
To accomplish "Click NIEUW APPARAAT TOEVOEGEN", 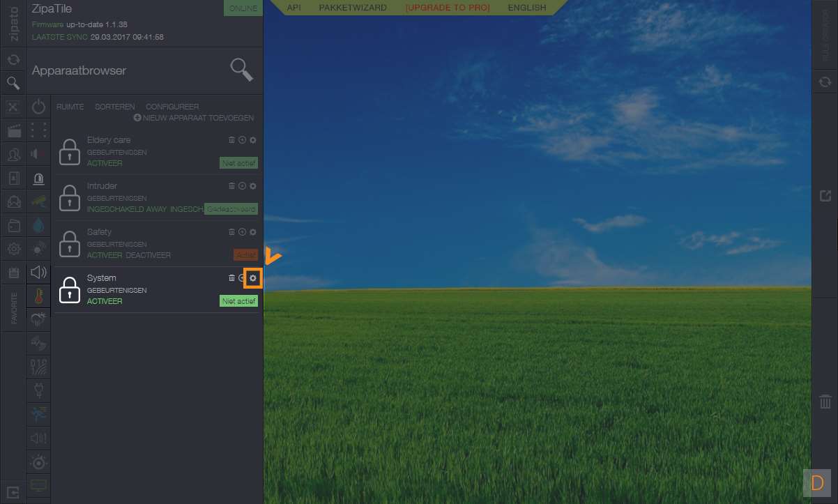I will [x=194, y=118].
